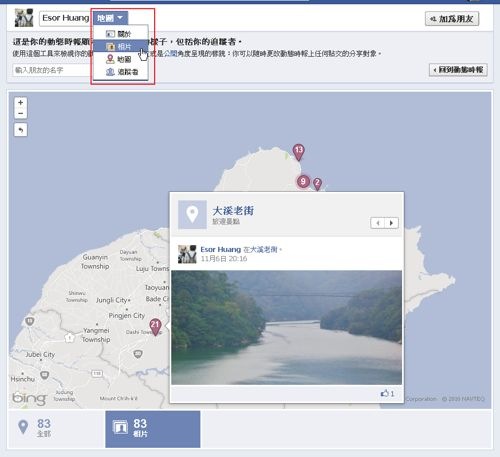Click Guanyin Township label on the map
The image size is (500, 457).
pos(95,262)
